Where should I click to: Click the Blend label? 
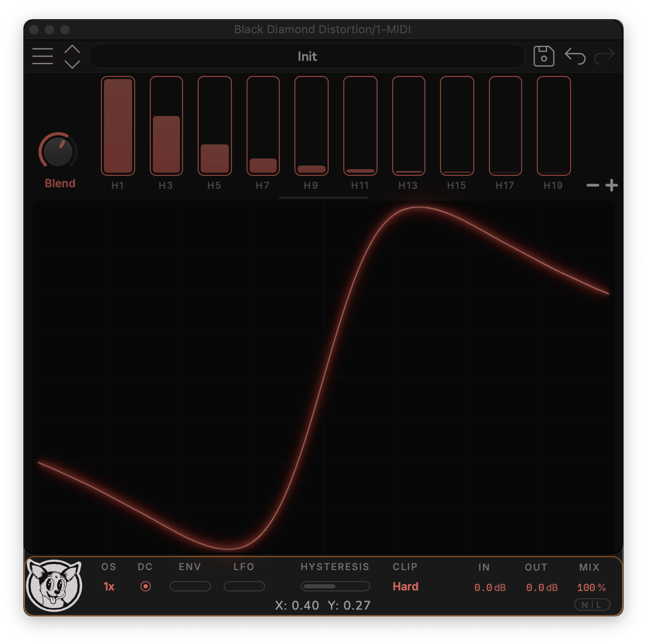click(60, 184)
